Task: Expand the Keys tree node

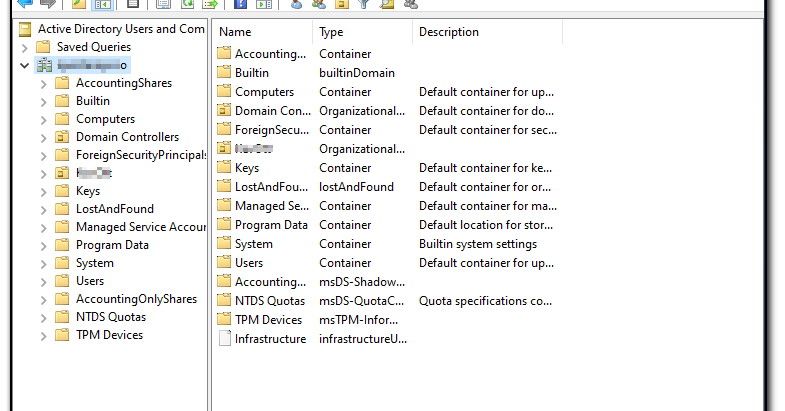Action: pyautogui.click(x=44, y=192)
